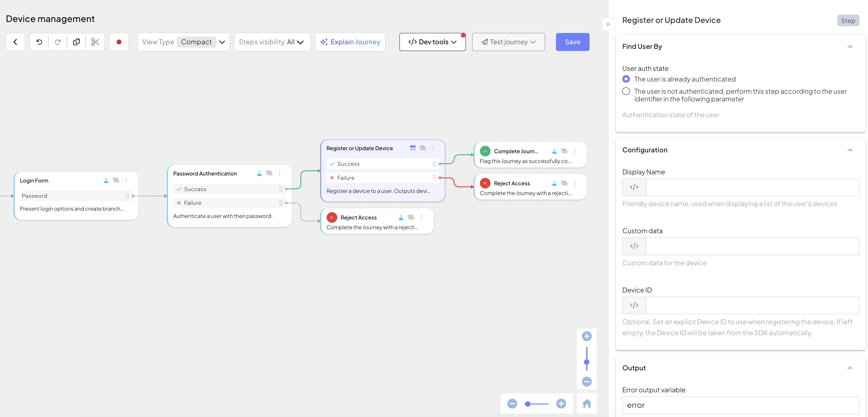Select Failure branch of Password Authentication
The width and height of the screenshot is (868, 417).
230,203
